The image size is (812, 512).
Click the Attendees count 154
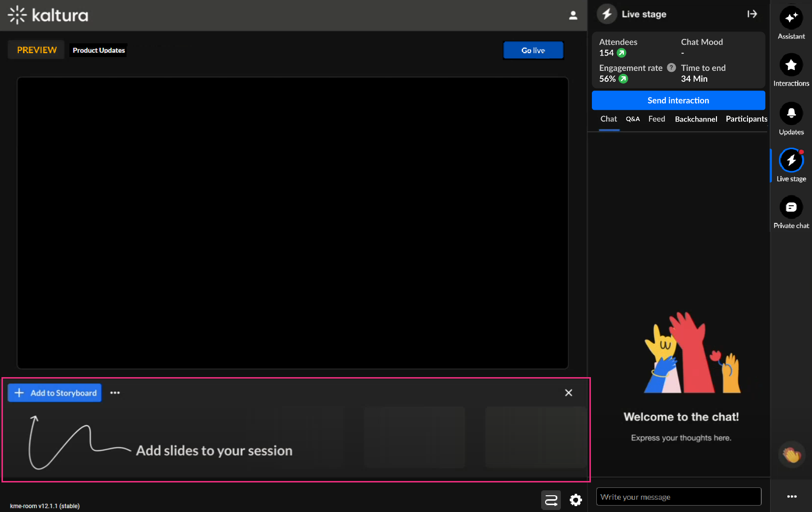[606, 53]
